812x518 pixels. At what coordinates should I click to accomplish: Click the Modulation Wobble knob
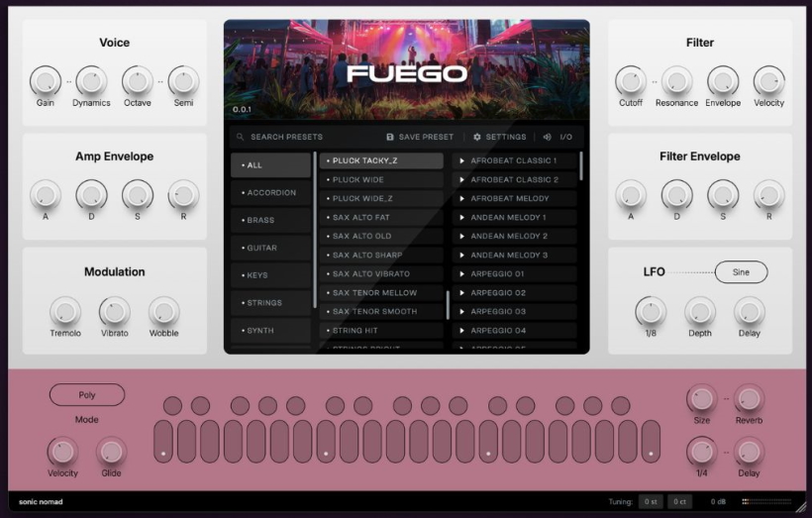pos(163,312)
